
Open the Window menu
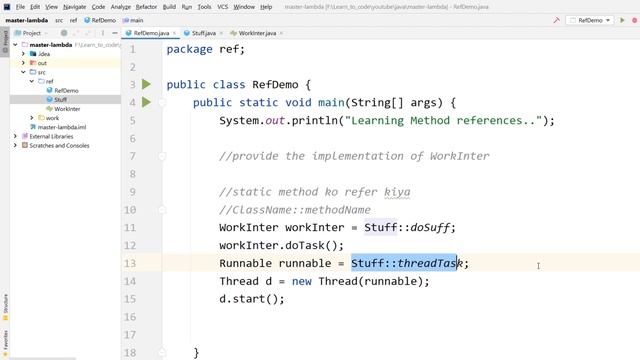[244, 7]
